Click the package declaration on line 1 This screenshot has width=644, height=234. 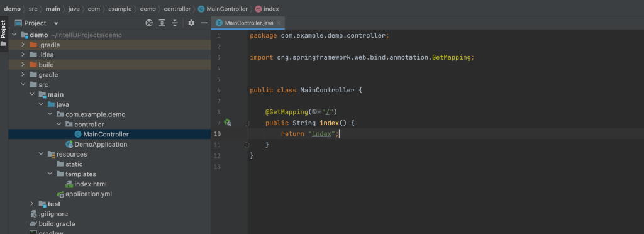[319, 36]
